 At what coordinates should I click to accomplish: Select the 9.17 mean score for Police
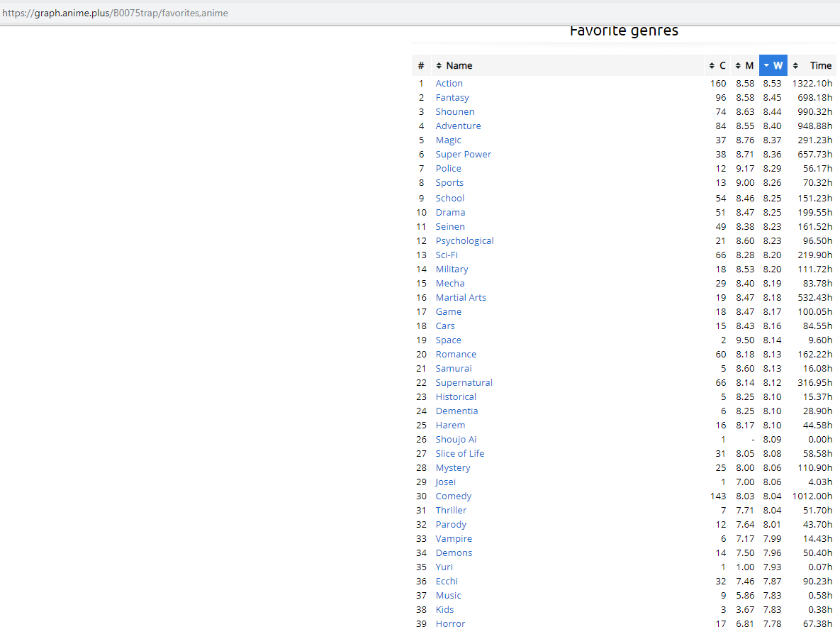pos(744,169)
